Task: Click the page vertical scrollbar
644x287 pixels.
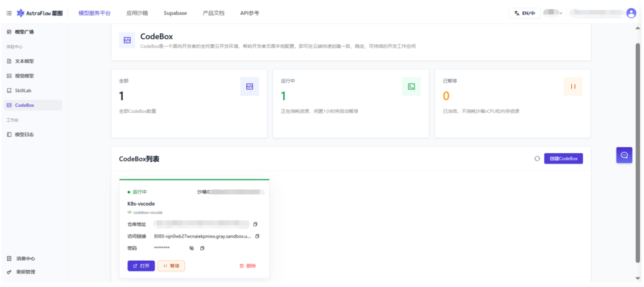Action: click(637, 152)
